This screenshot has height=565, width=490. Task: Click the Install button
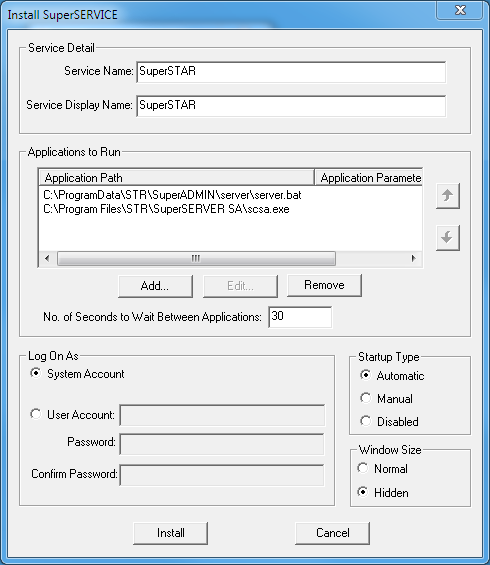(x=170, y=533)
